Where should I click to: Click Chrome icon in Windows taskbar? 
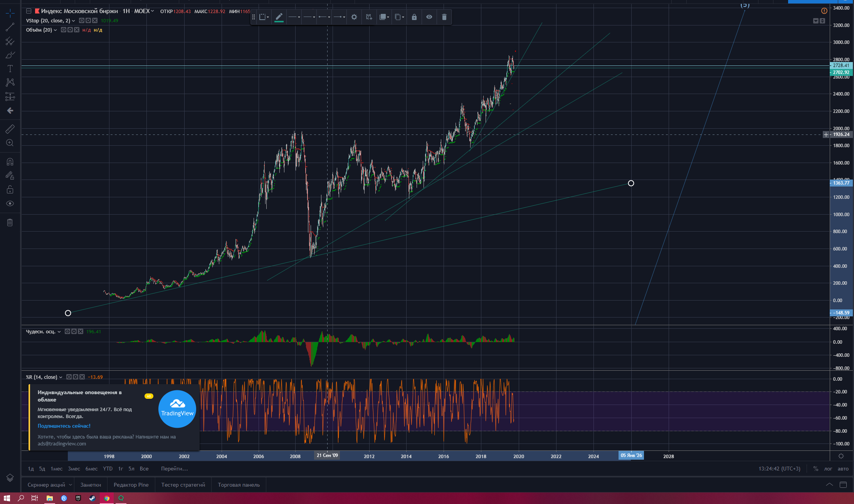(x=107, y=498)
